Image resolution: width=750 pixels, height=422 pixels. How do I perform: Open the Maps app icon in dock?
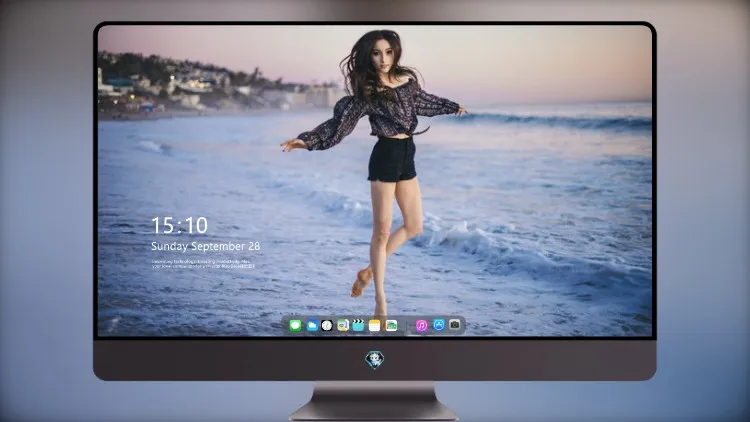343,326
